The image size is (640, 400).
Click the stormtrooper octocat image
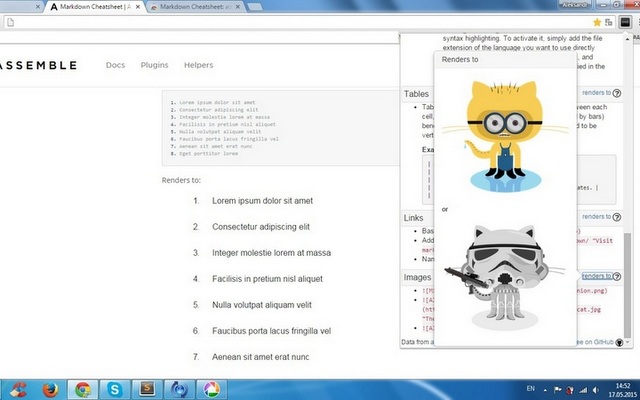505,277
